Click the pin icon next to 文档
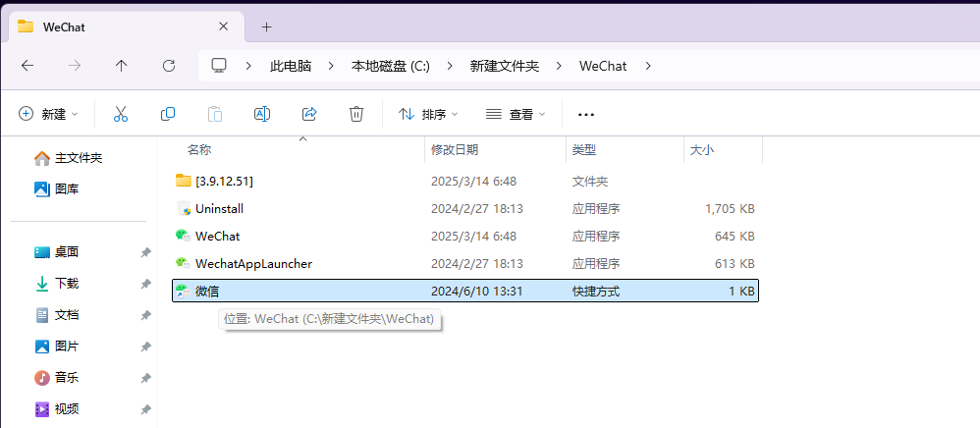This screenshot has width=980, height=428. pyautogui.click(x=145, y=315)
